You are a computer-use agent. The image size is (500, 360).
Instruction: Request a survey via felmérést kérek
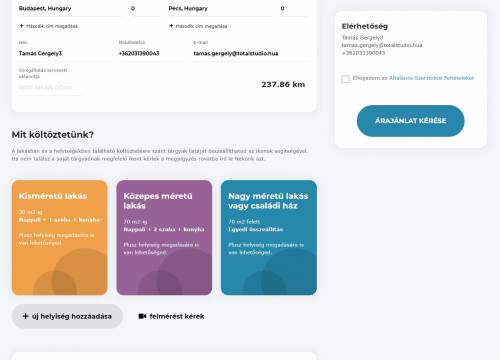point(171,316)
